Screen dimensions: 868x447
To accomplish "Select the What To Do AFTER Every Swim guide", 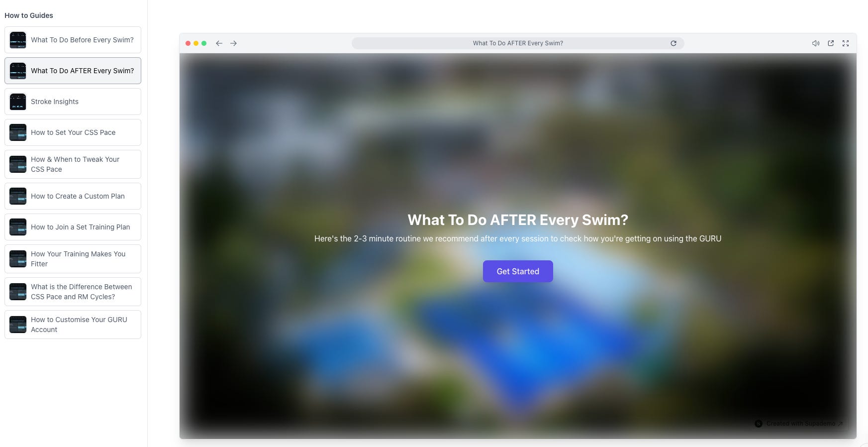I will click(73, 71).
